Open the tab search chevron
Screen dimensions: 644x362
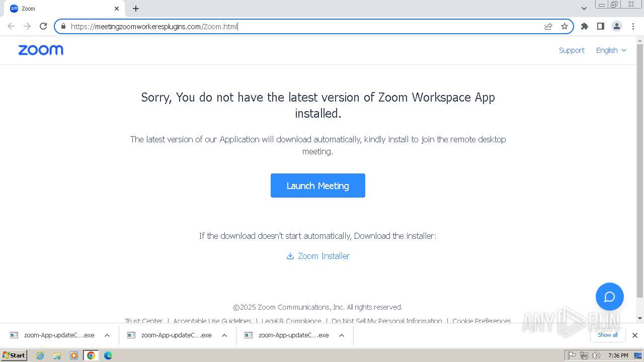tap(584, 9)
